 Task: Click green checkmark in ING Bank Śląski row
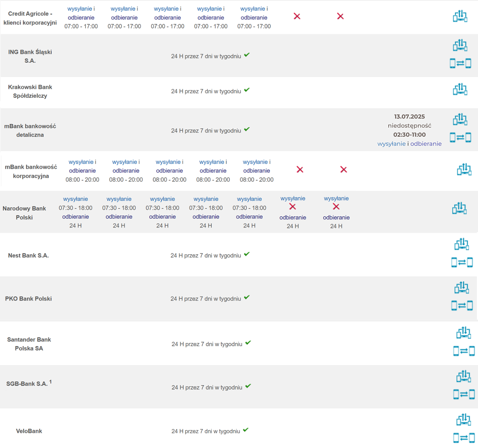247,55
